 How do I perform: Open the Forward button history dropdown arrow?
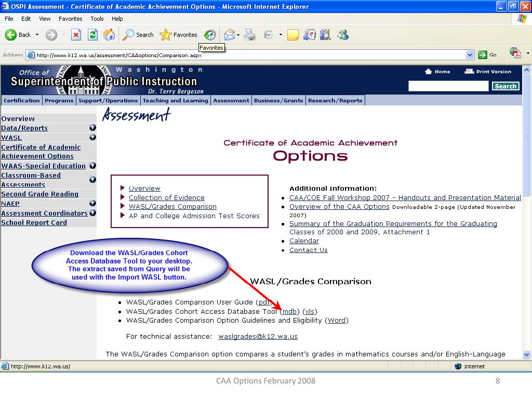(x=63, y=35)
